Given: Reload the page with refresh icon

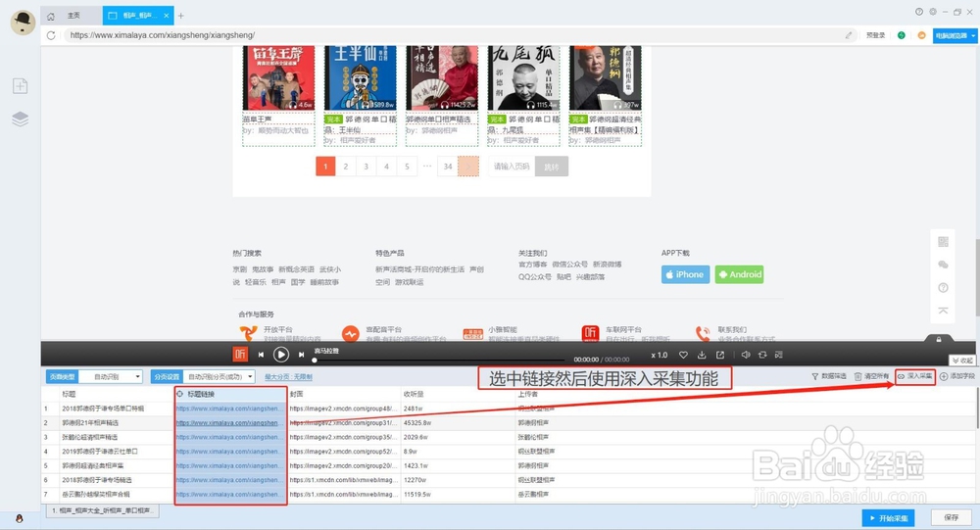Looking at the screenshot, I should tap(51, 35).
